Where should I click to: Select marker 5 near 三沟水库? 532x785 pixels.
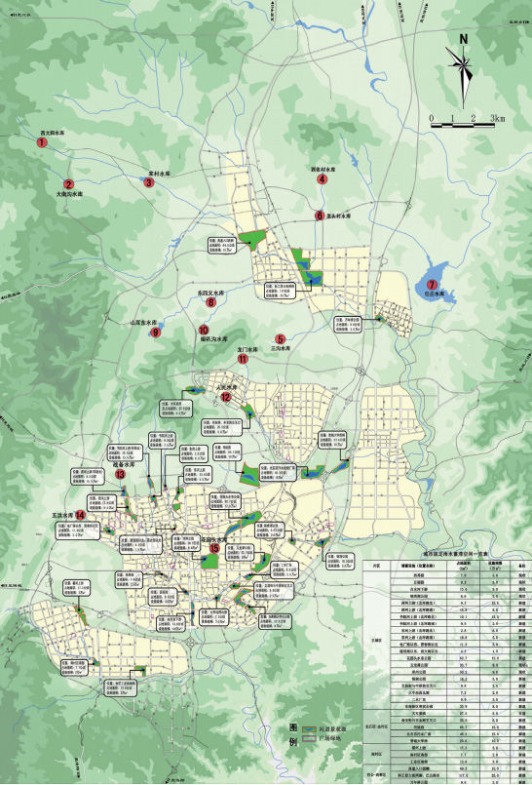pos(281,339)
